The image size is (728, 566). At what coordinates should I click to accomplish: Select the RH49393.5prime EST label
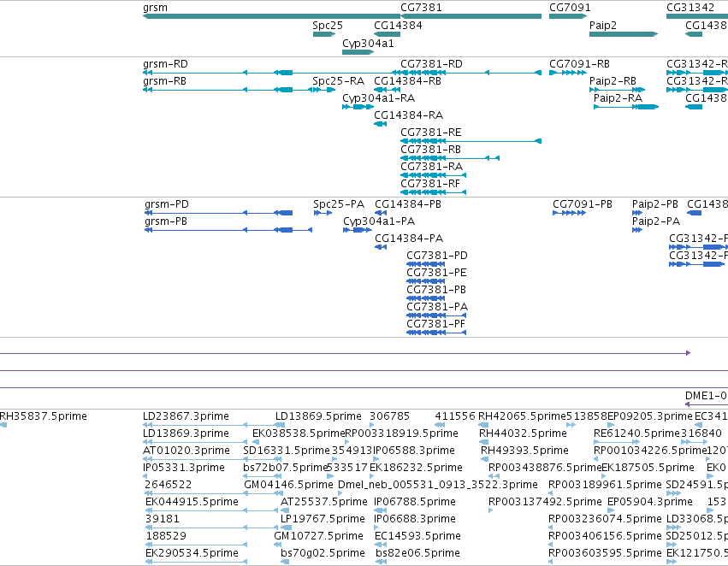tap(524, 451)
